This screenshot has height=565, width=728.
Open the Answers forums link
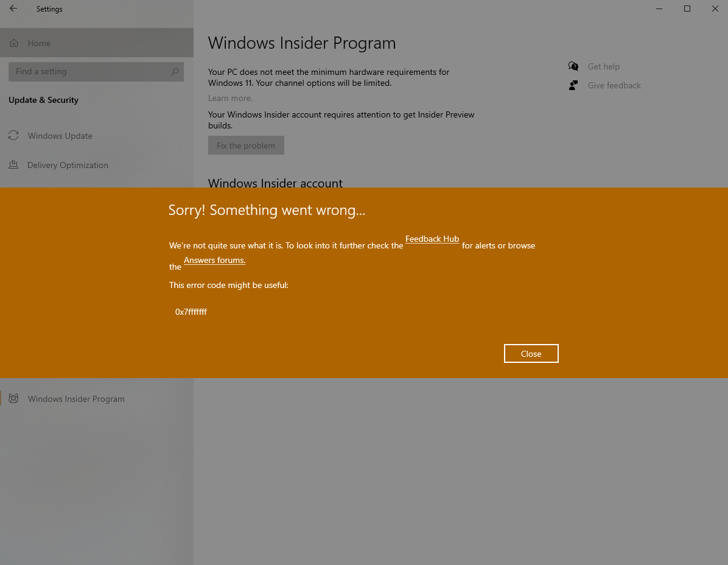point(214,261)
